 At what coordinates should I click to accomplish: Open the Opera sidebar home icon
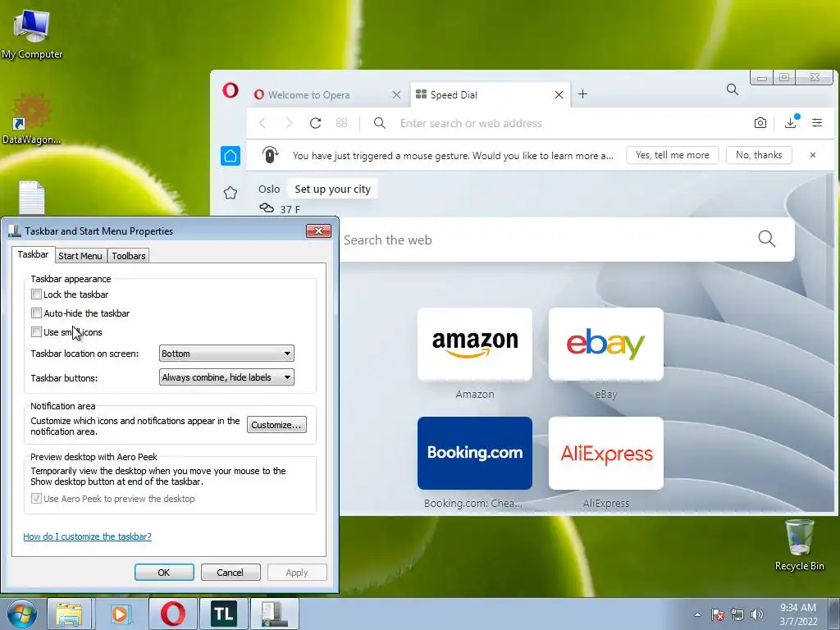coord(231,156)
